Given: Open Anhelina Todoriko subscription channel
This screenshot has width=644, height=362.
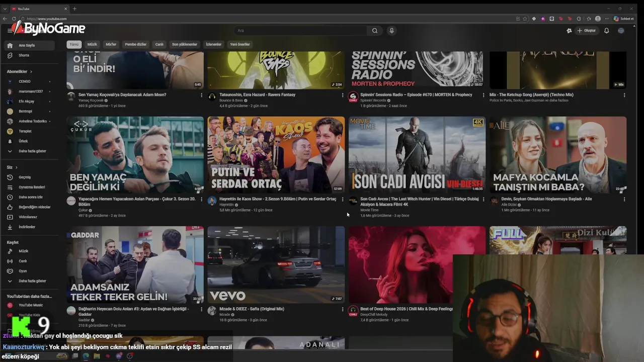Looking at the screenshot, I should 30,121.
